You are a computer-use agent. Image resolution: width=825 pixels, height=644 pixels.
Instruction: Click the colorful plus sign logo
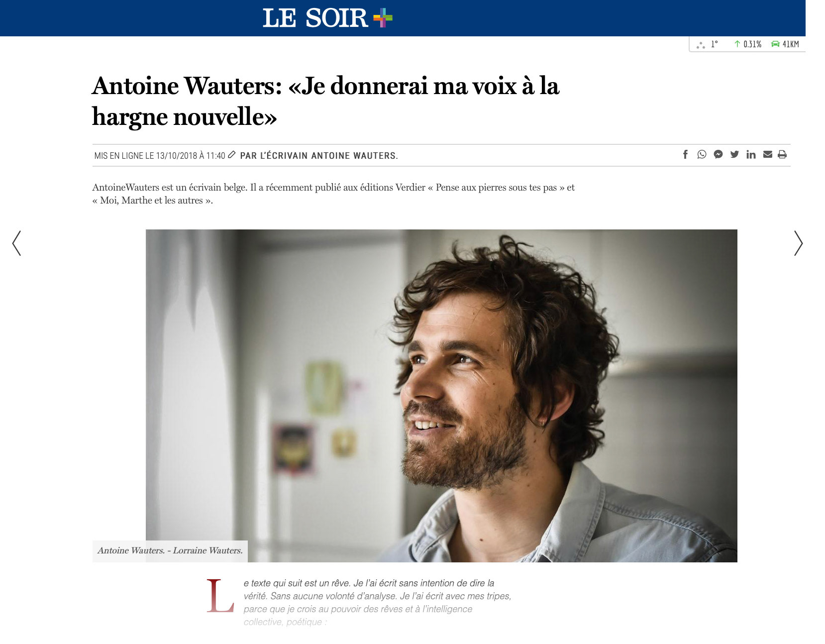[x=383, y=18]
